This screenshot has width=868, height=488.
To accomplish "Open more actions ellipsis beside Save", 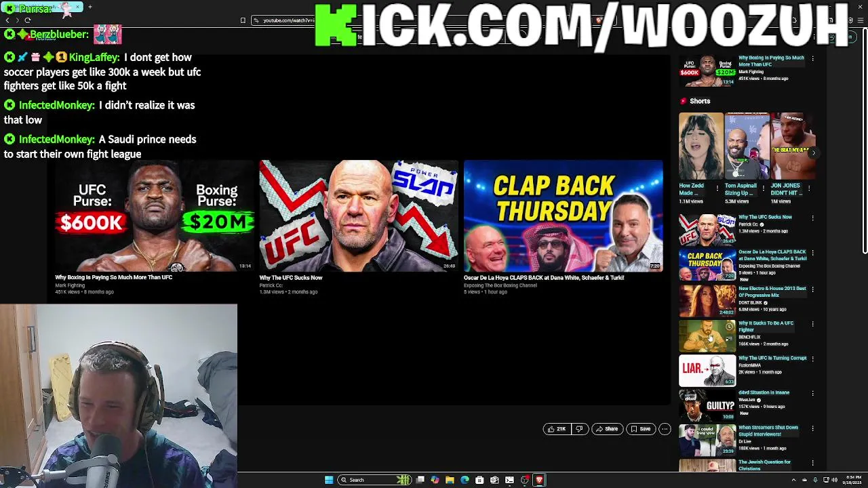I will pos(665,429).
